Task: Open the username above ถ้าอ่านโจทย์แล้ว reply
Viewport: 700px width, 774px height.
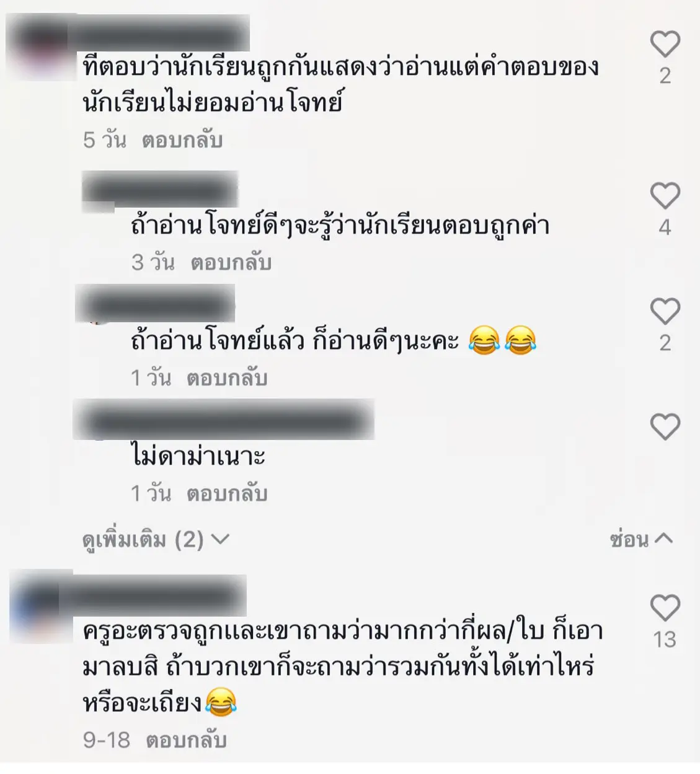Action: (155, 304)
